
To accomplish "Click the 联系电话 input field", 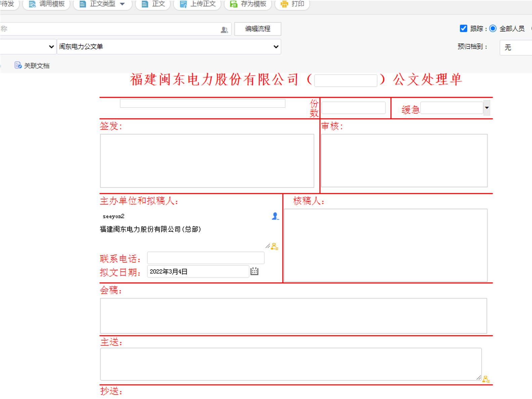I will (x=206, y=258).
